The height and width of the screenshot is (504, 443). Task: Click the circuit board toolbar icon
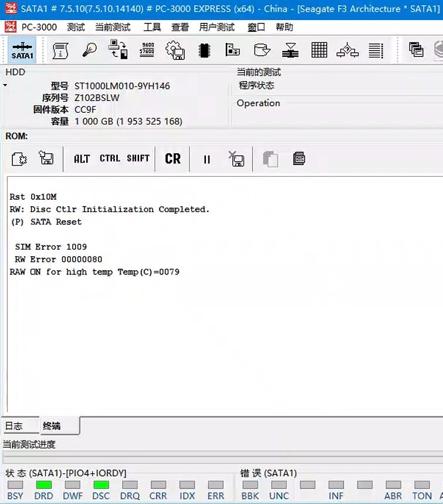[232, 49]
